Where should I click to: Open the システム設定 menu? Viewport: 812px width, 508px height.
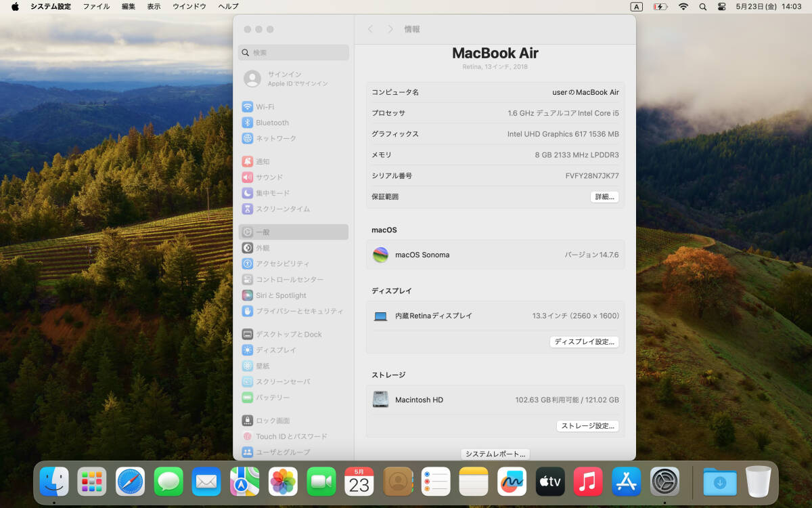point(50,6)
